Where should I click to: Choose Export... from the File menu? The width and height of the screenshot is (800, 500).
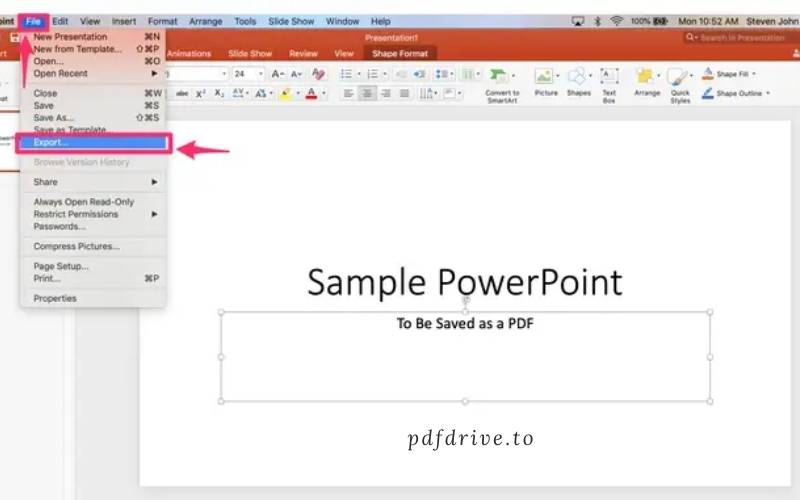tap(93, 143)
